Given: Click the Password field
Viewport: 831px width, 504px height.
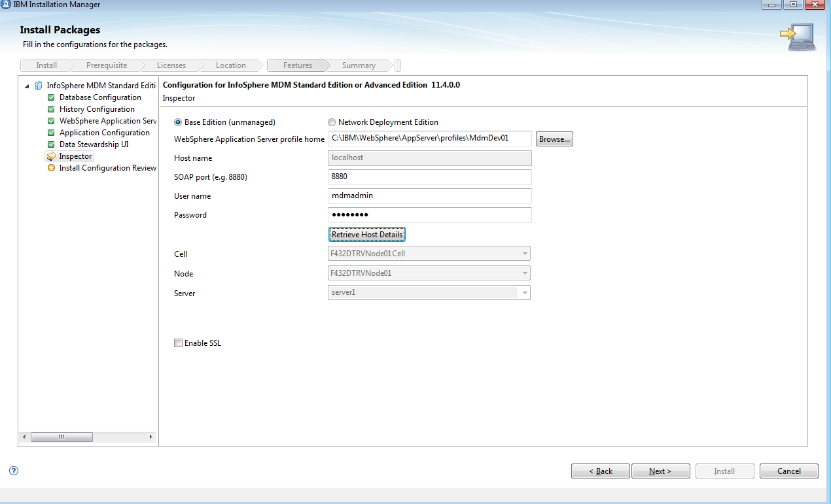Looking at the screenshot, I should click(429, 214).
